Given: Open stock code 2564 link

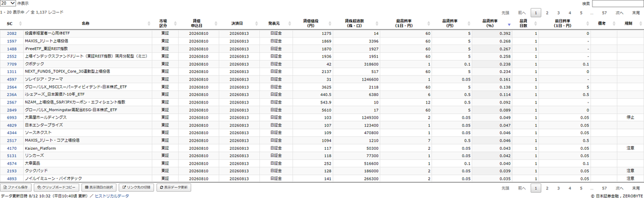Looking at the screenshot, I should click(x=12, y=87).
